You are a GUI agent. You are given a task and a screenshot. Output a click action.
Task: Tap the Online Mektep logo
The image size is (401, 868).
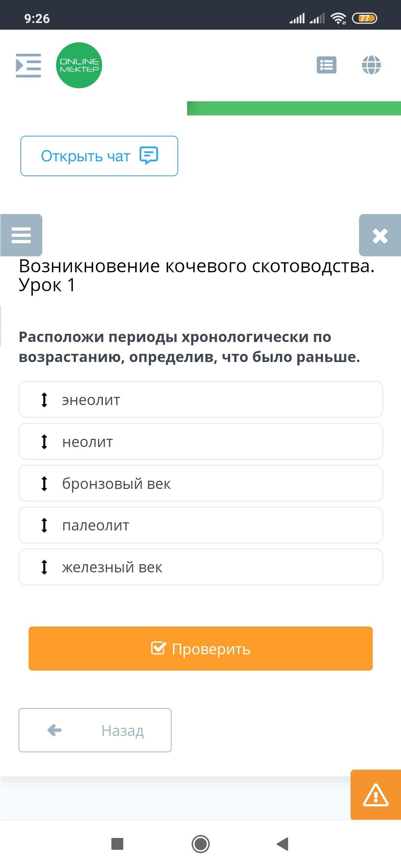[x=79, y=65]
